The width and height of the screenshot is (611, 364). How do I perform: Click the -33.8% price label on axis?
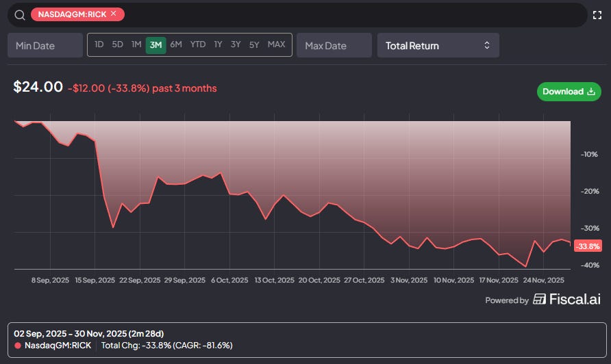tap(588, 246)
